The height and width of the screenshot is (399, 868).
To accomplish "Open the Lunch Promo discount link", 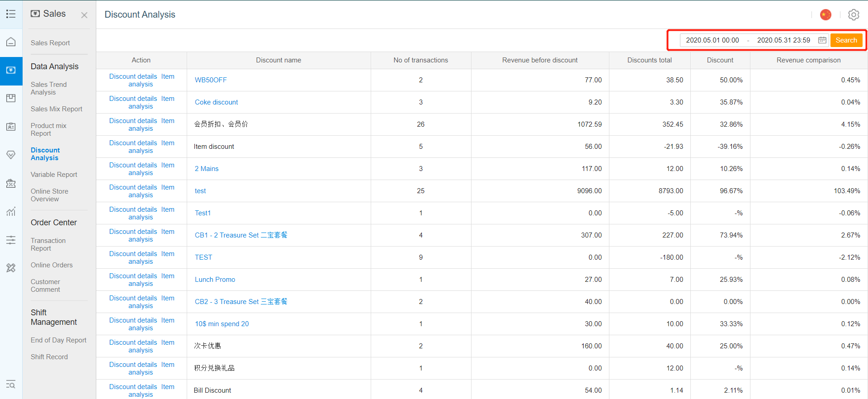I will (215, 280).
